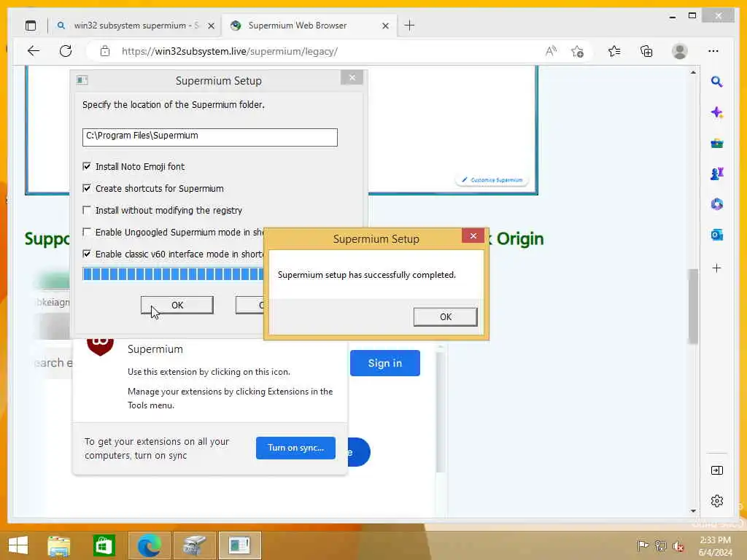Open the tab actions menu icon
Viewport: 747px width, 560px height.
[x=31, y=26]
